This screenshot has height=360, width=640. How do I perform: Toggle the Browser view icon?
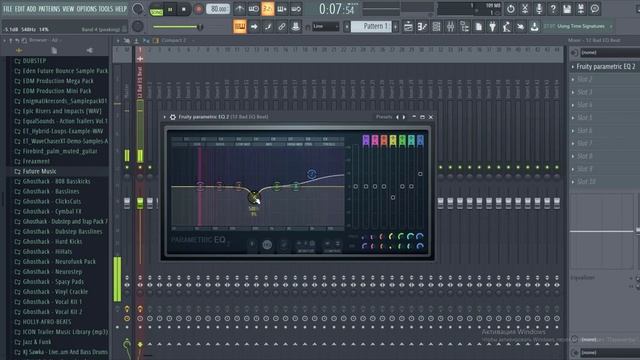coord(464,27)
